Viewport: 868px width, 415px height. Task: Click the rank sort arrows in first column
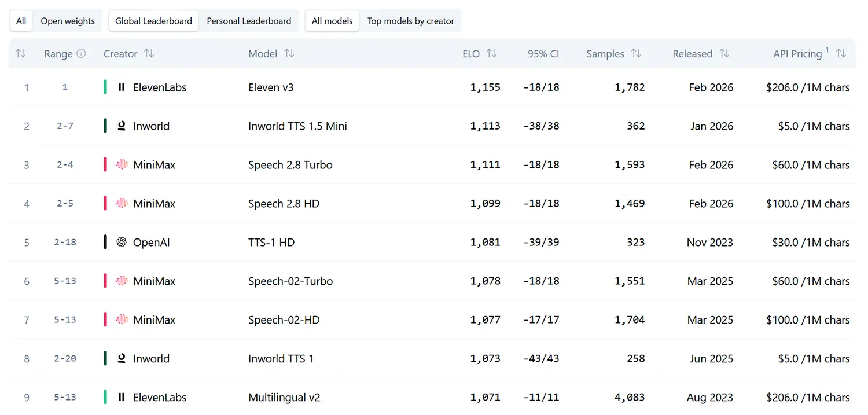click(x=21, y=54)
